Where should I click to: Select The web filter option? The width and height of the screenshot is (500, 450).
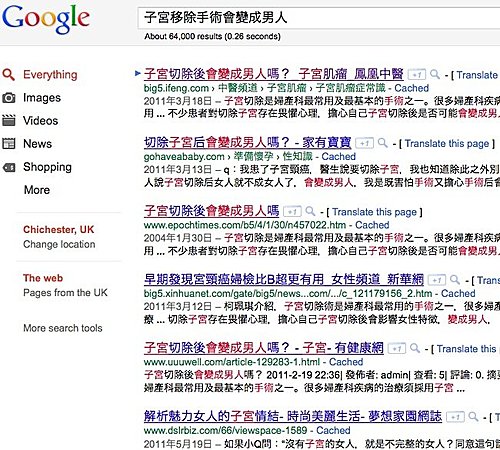pyautogui.click(x=43, y=278)
